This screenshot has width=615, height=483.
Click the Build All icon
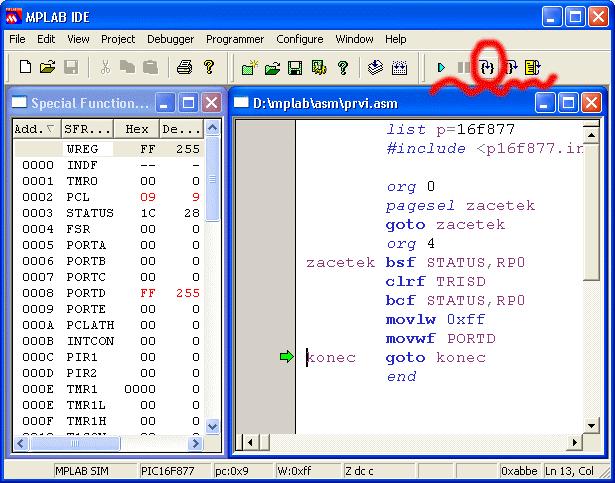pos(399,68)
